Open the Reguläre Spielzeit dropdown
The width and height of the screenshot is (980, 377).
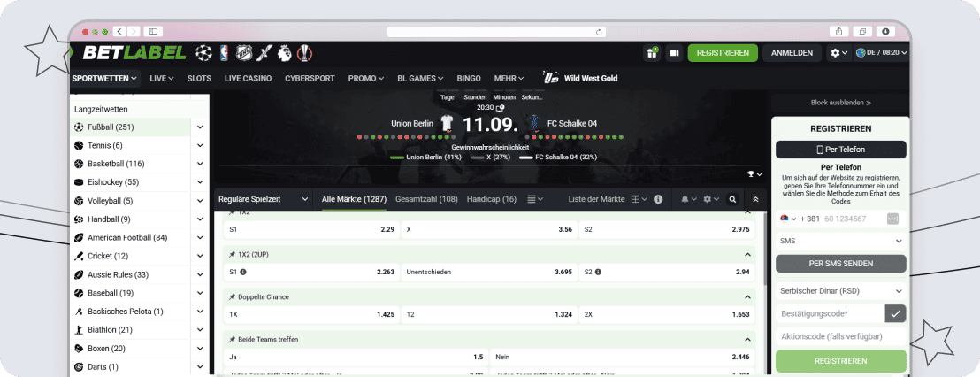(x=263, y=199)
